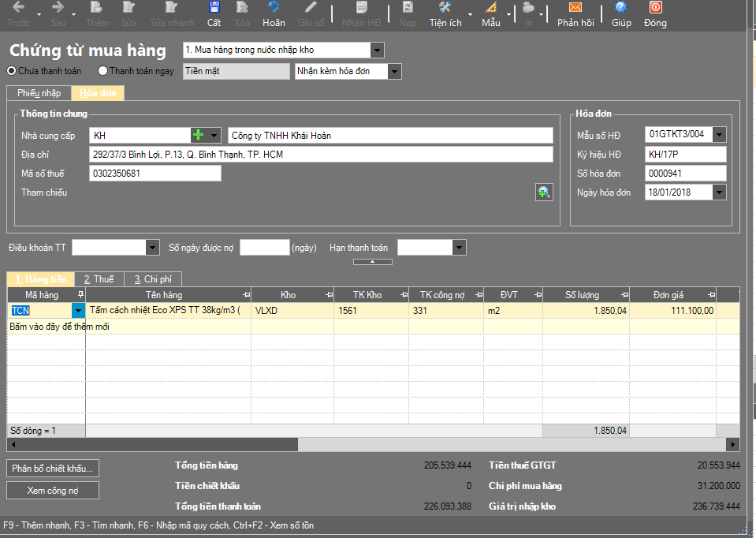The image size is (756, 538).
Task: Open the Điều khoản TT dropdown
Action: (152, 248)
